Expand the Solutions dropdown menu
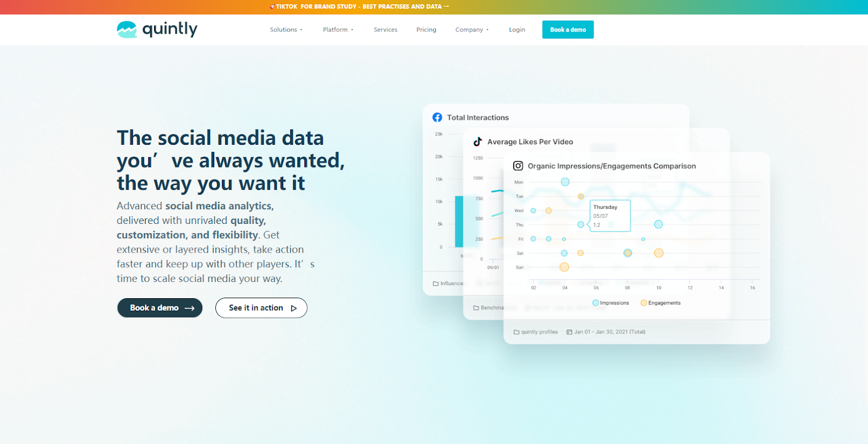 point(286,30)
